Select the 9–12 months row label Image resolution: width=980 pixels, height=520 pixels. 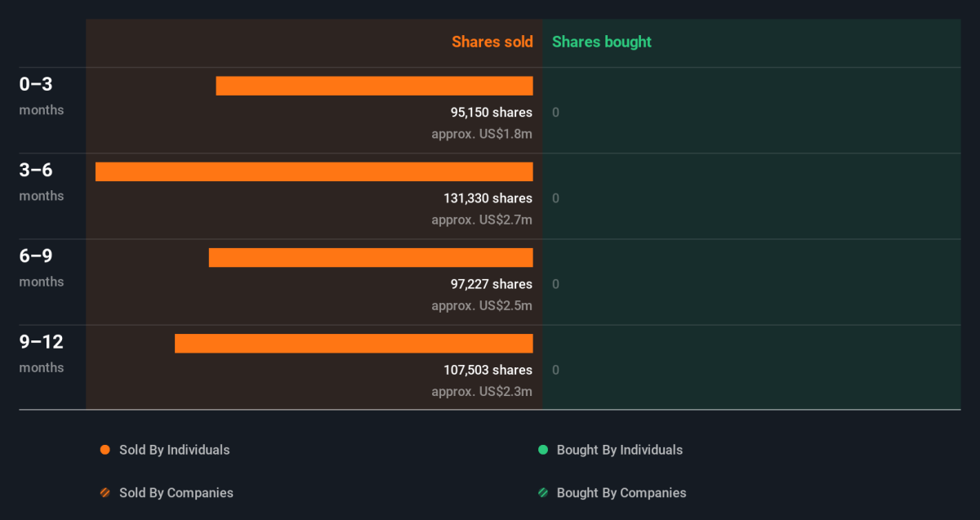[42, 353]
